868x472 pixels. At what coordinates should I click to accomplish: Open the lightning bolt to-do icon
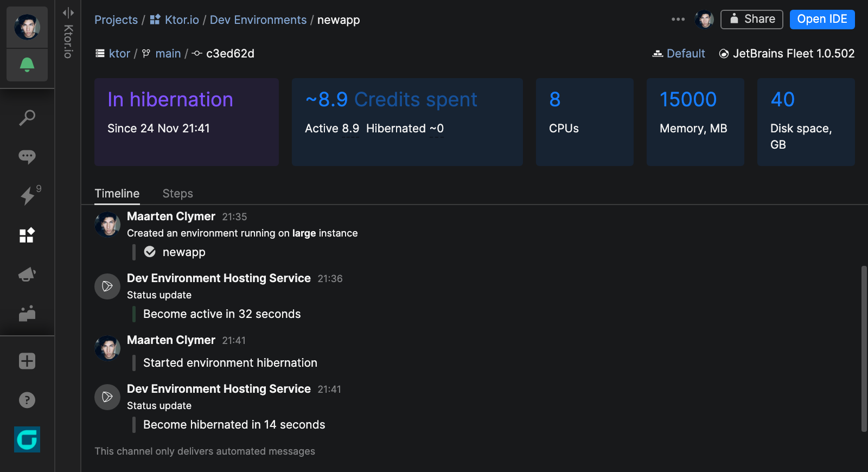pos(27,196)
